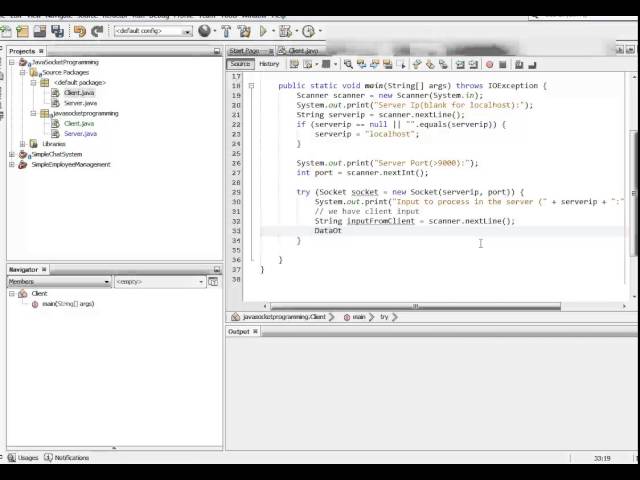
Task: Click javasocketprogramming.Client breadcrumb
Action: click(284, 317)
